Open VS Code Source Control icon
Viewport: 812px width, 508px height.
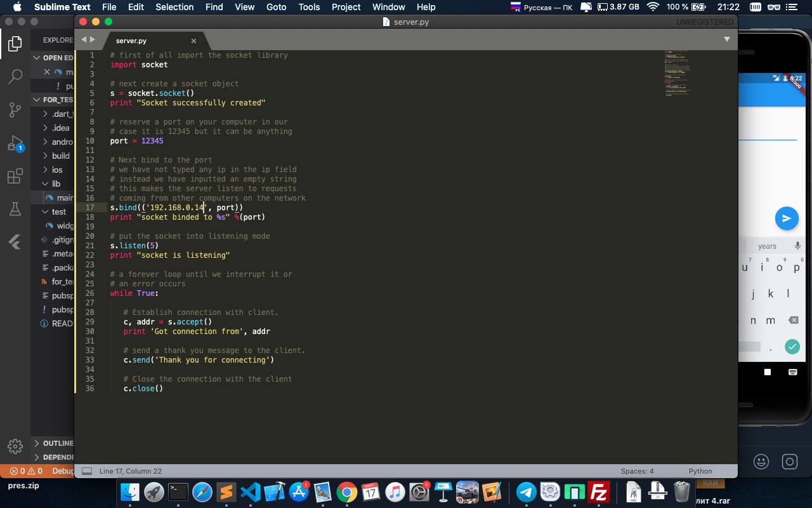15,110
